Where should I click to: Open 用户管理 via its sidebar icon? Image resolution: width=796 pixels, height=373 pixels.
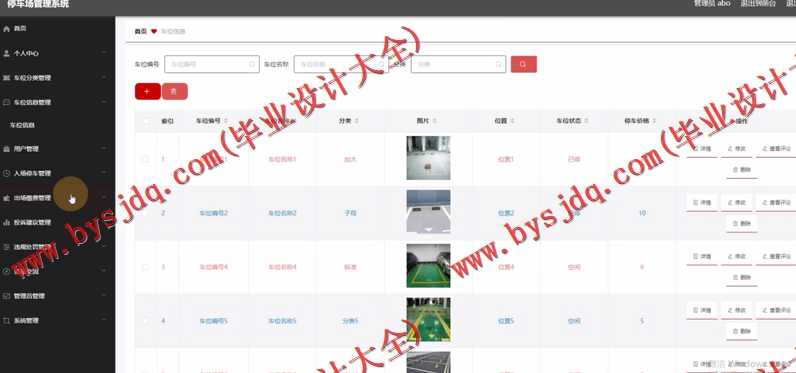(6, 149)
